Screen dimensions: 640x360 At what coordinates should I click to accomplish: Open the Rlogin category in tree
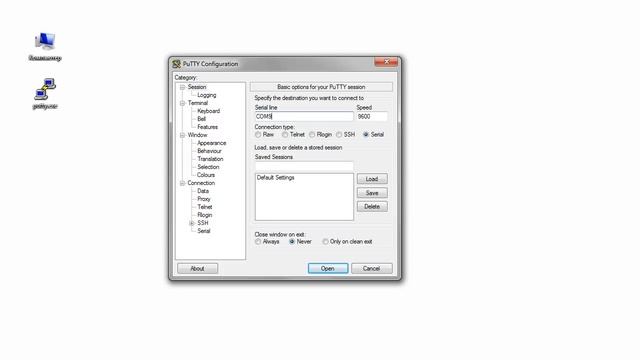click(204, 215)
